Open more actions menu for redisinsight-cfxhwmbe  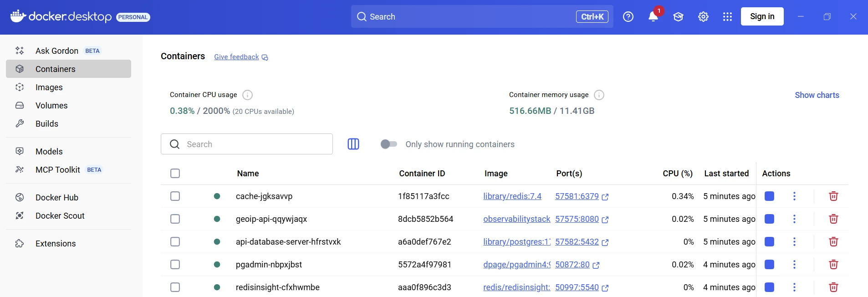point(794,287)
